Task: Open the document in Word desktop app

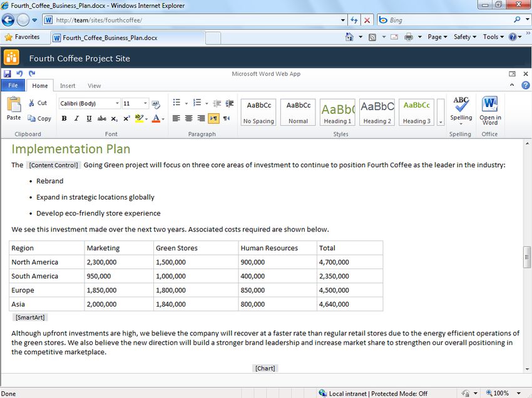Action: [x=490, y=111]
